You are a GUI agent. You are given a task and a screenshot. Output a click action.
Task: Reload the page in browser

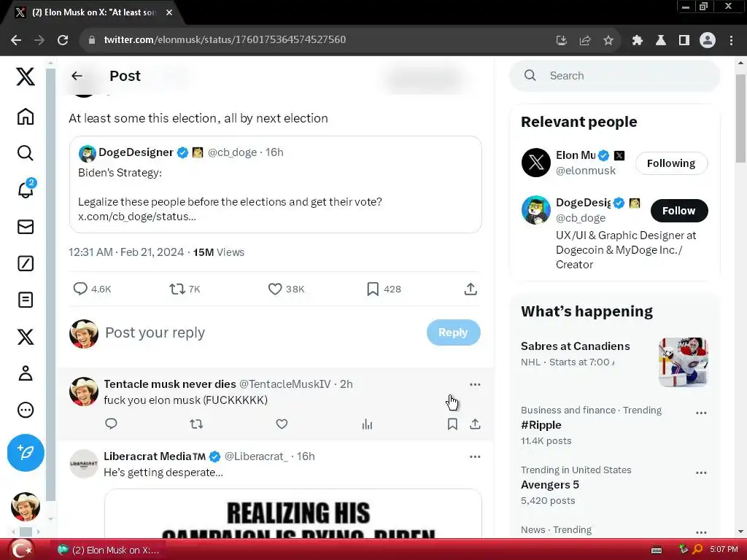[x=63, y=40]
